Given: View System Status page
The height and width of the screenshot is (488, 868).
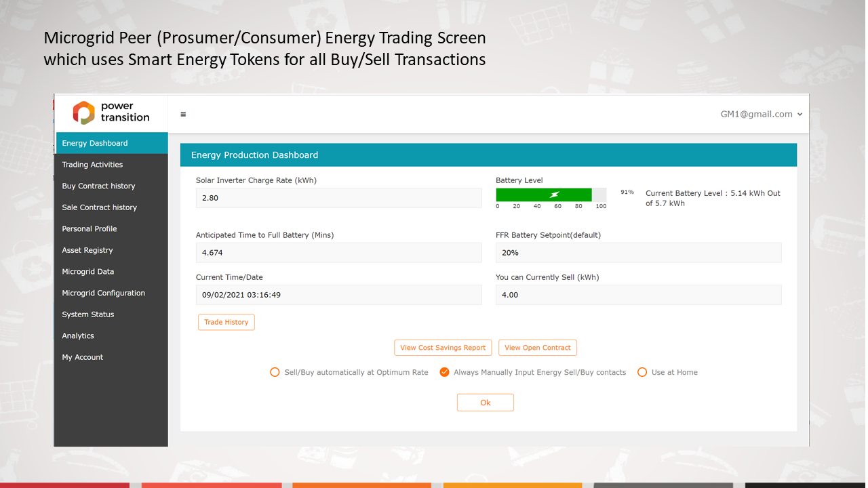Looking at the screenshot, I should 111,314.
